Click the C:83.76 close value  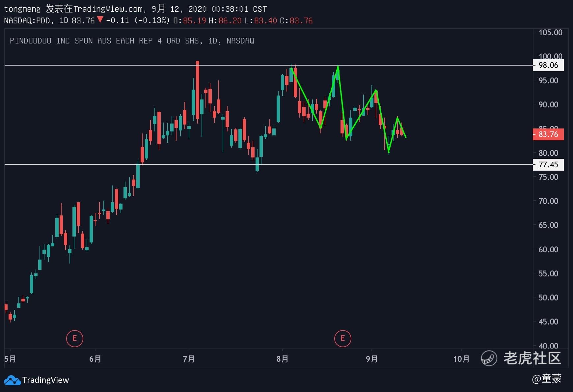pos(296,20)
